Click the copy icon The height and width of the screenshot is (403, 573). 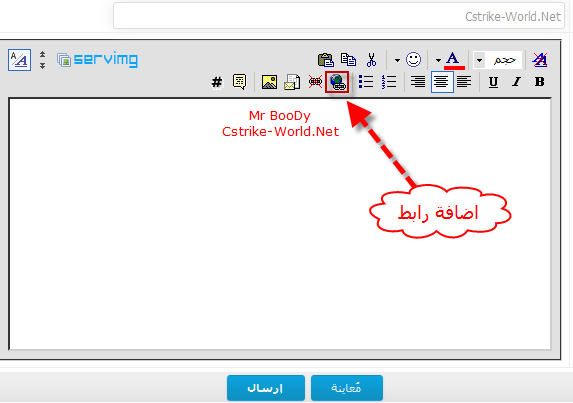point(348,60)
